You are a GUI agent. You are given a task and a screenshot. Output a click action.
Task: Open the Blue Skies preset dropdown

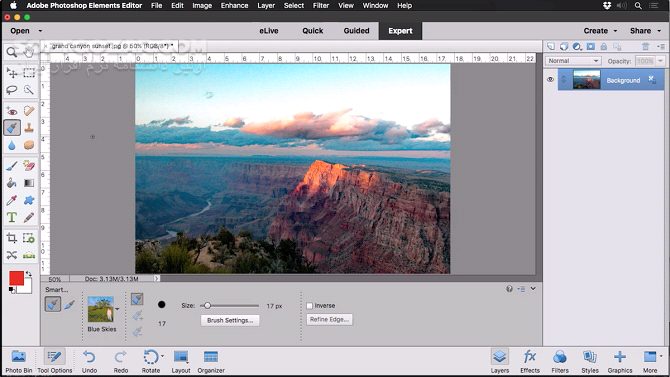(x=117, y=309)
